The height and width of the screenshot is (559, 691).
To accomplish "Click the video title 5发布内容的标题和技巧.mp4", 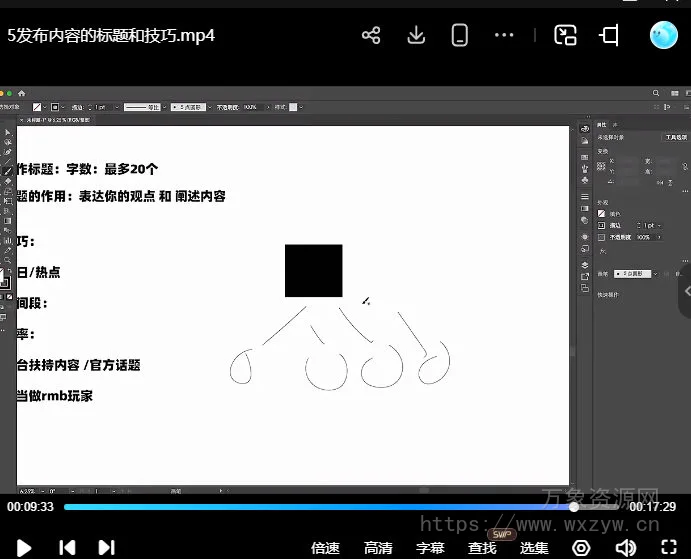I will coord(111,36).
